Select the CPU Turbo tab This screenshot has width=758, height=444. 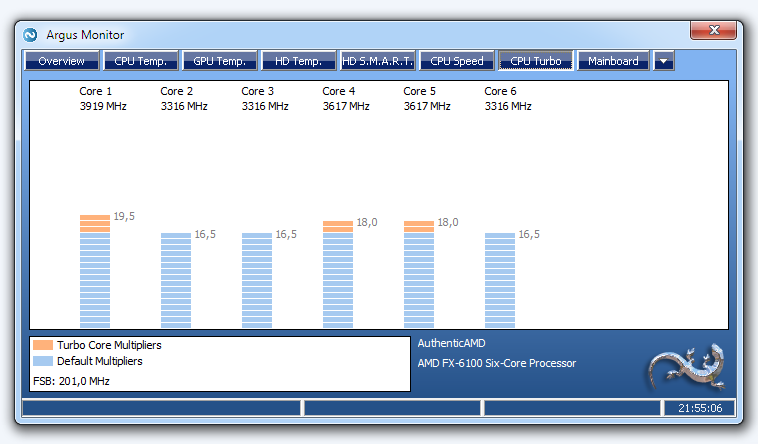[x=536, y=61]
